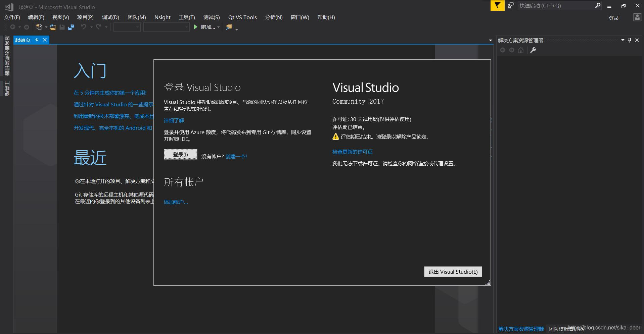
Task: Click the Find in Files toolbar icon
Action: tap(229, 27)
